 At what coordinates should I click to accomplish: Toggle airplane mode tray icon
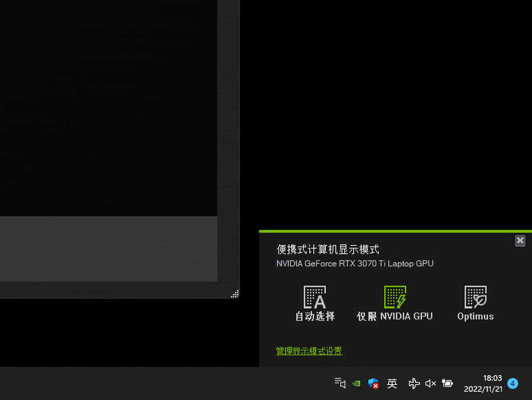coord(414,383)
